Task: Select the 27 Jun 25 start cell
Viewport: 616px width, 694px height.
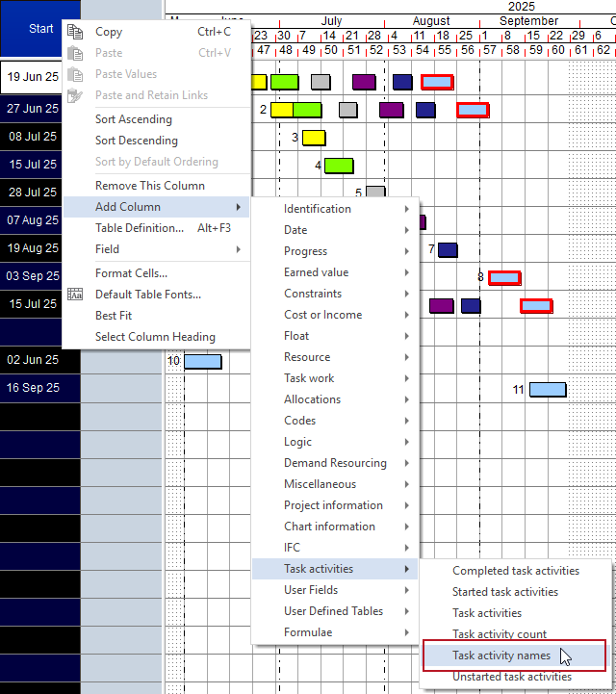Action: pyautogui.click(x=32, y=109)
